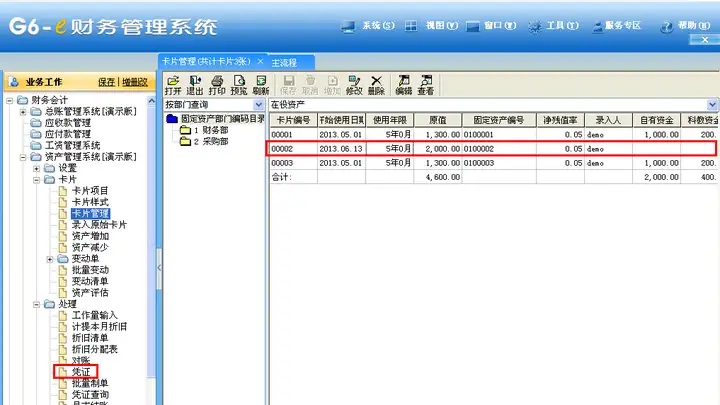Close the 卡片管理 tab
The height and width of the screenshot is (405, 720).
point(260,61)
